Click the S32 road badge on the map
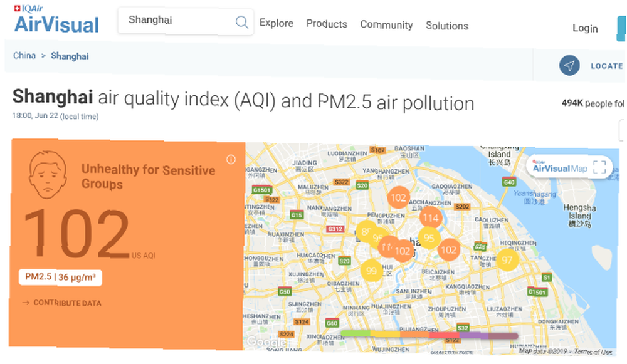This screenshot has height=364, width=627. 463,328
